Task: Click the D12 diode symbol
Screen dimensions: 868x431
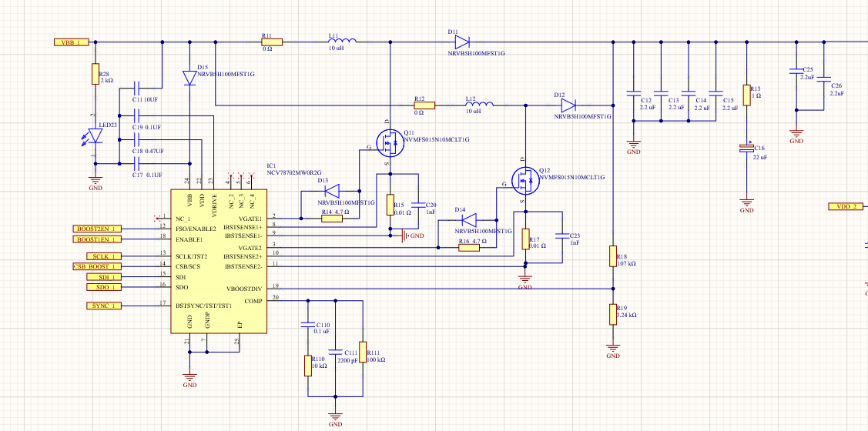Action: [568, 105]
